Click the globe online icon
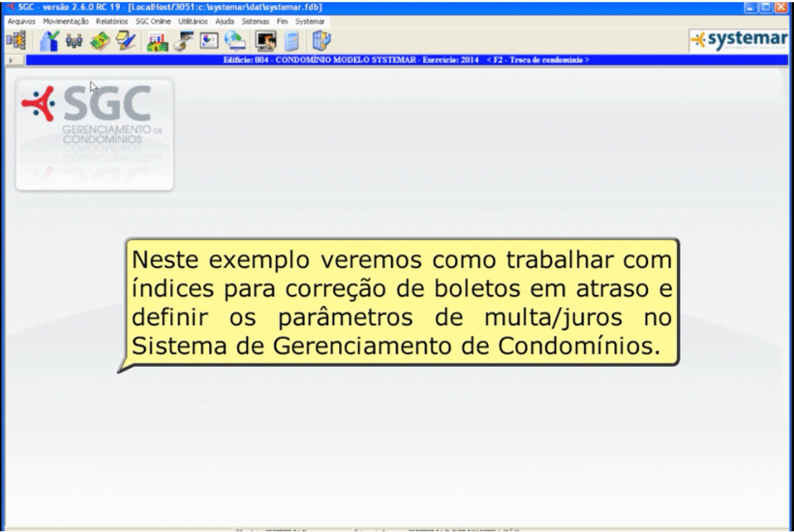This screenshot has height=532, width=794. click(x=234, y=41)
